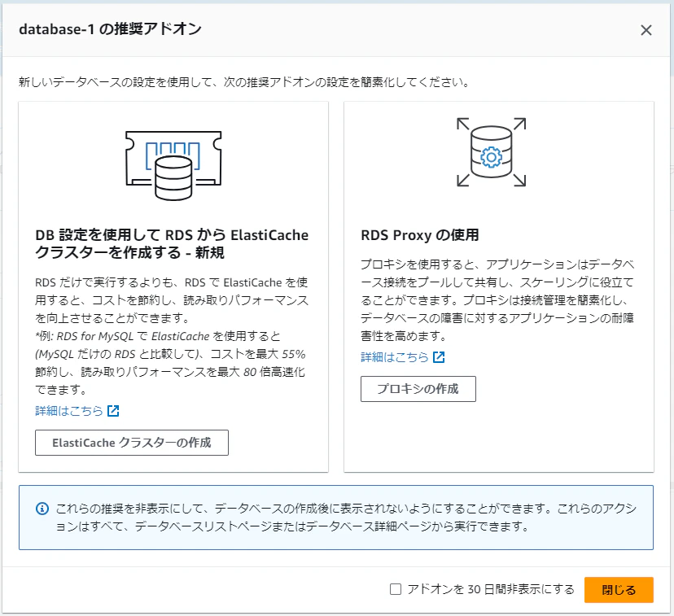The image size is (674, 616).
Task: Click the dialog title database-1 の推奨アドオン
Action: pos(110,28)
